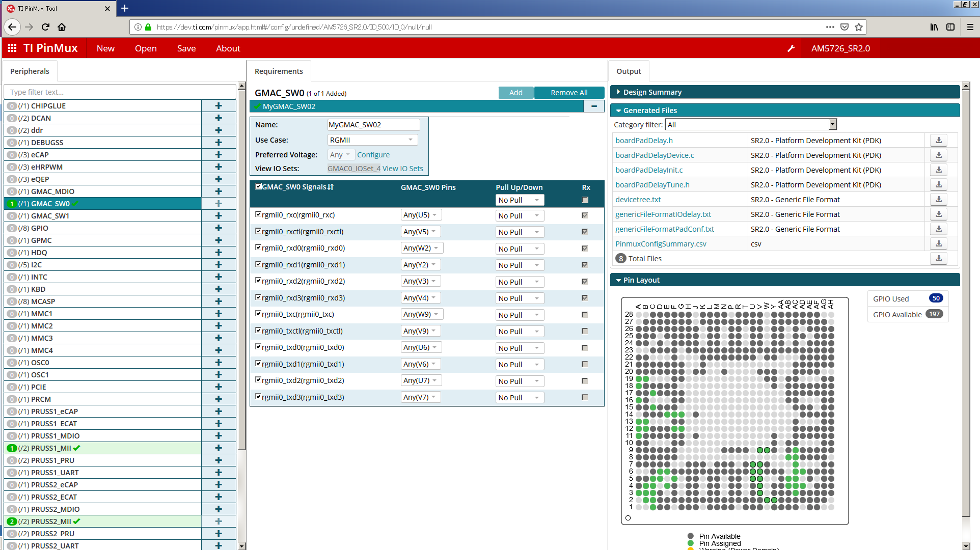
Task: Download all 8 total files
Action: (939, 259)
